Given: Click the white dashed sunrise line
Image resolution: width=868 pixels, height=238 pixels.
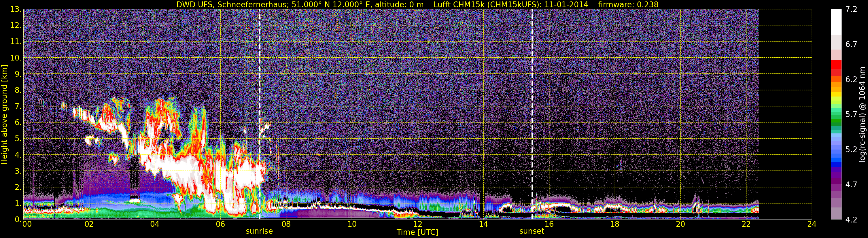Looking at the screenshot, I should click(x=260, y=114).
